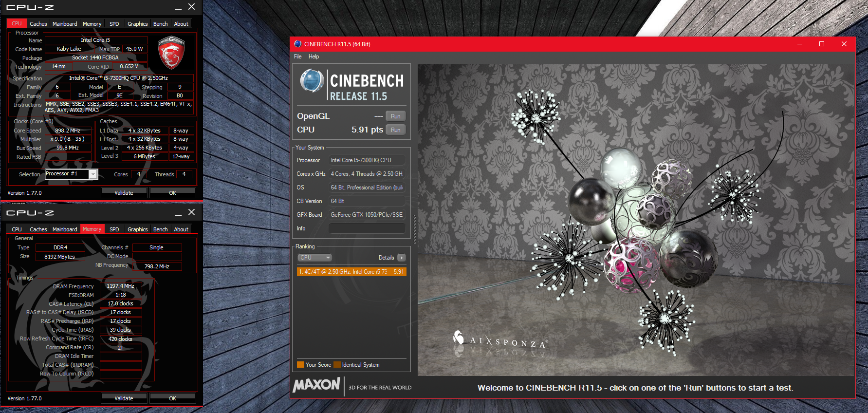Click the MAXON logo
This screenshot has height=413, width=868.
pos(316,385)
